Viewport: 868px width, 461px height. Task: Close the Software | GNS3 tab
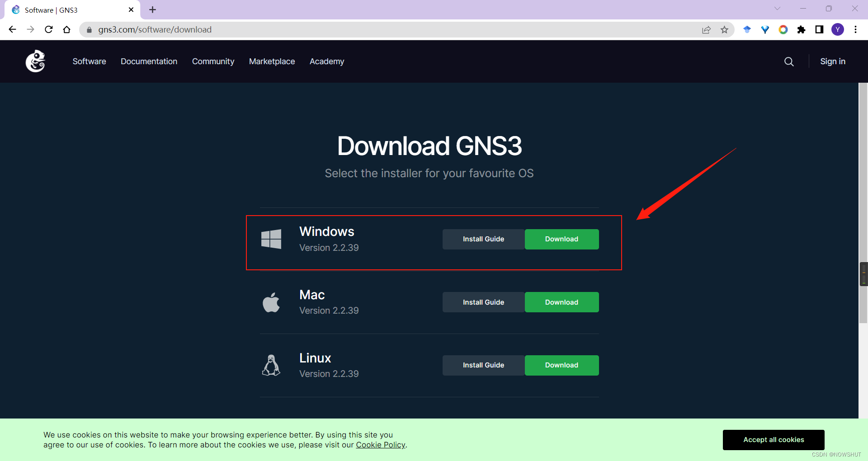[x=131, y=9]
